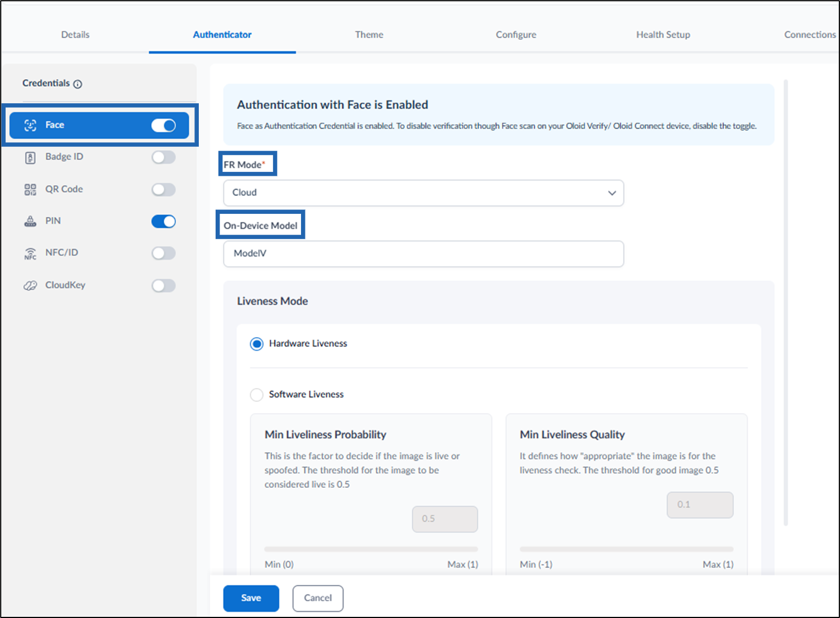Open the FR Mode Cloud dropdown
840x618 pixels.
(x=423, y=193)
